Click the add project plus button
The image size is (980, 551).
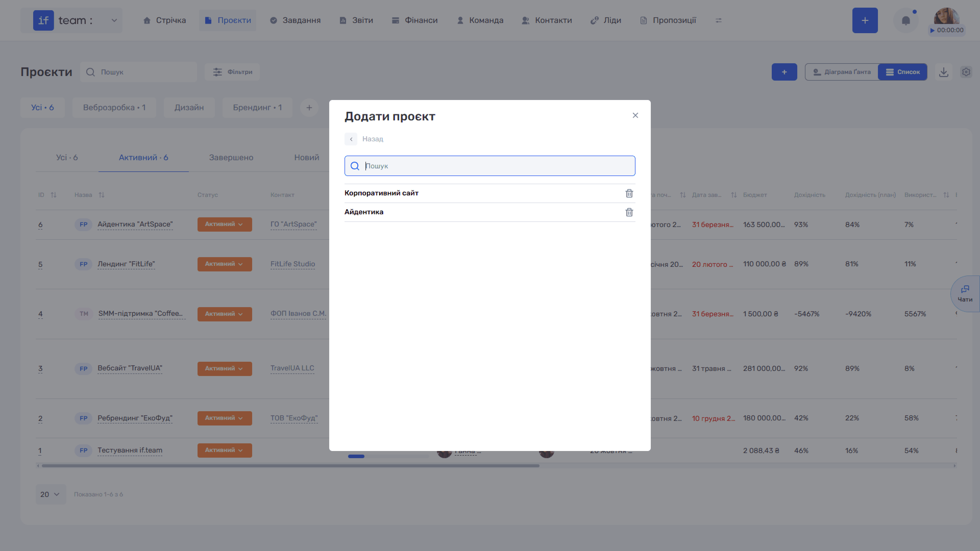tap(784, 72)
